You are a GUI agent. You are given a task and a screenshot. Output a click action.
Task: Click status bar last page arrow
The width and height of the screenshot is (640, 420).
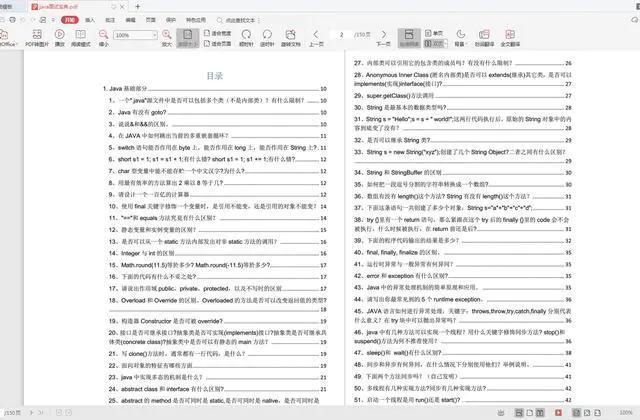click(x=41, y=413)
